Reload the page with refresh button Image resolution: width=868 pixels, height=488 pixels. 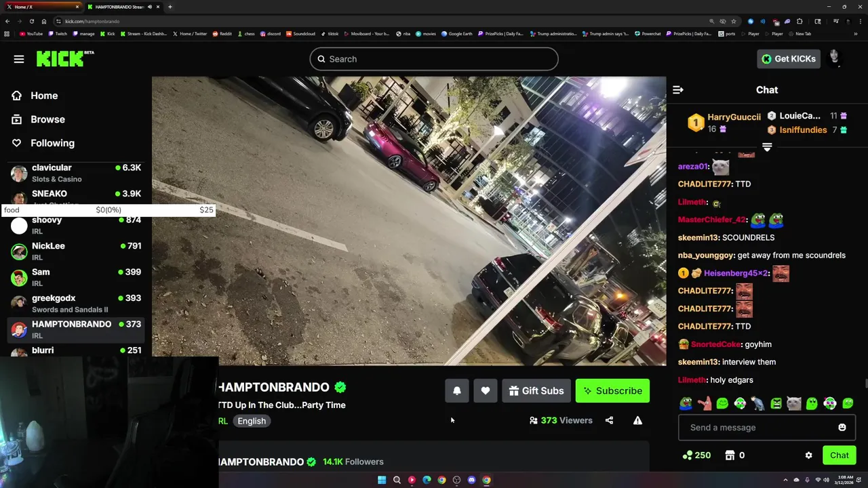[x=33, y=21]
